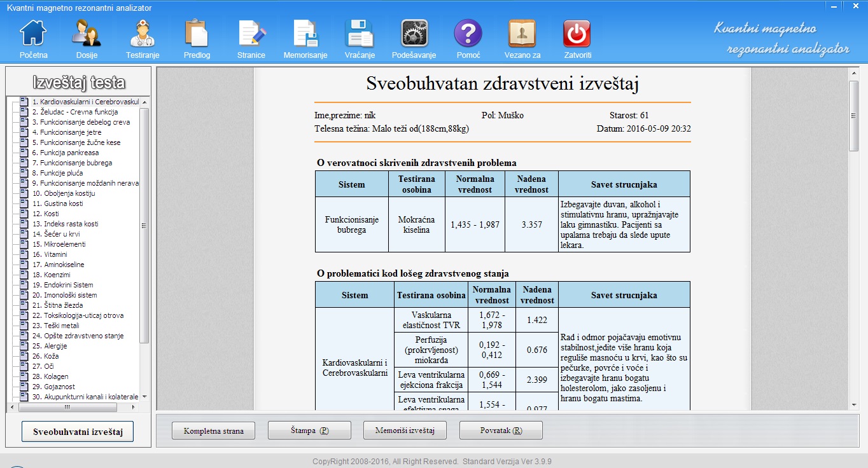Open the Pomoć question mark icon

click(x=468, y=34)
